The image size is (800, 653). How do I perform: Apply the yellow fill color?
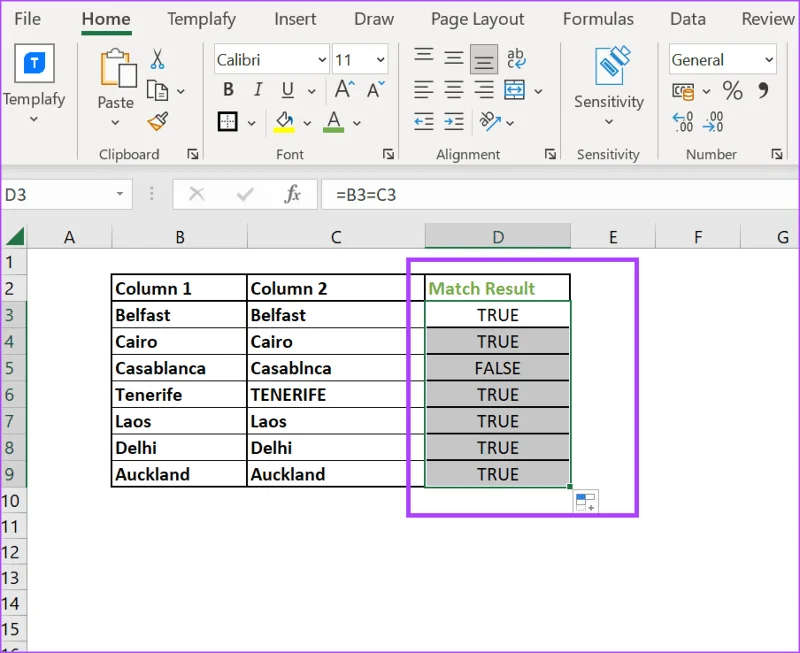click(x=284, y=122)
